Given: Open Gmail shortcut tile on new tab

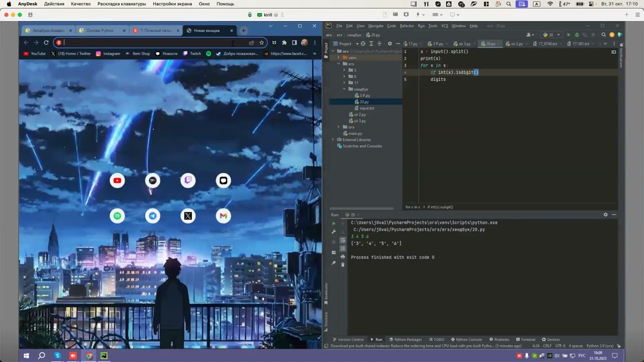Looking at the screenshot, I should (x=223, y=216).
